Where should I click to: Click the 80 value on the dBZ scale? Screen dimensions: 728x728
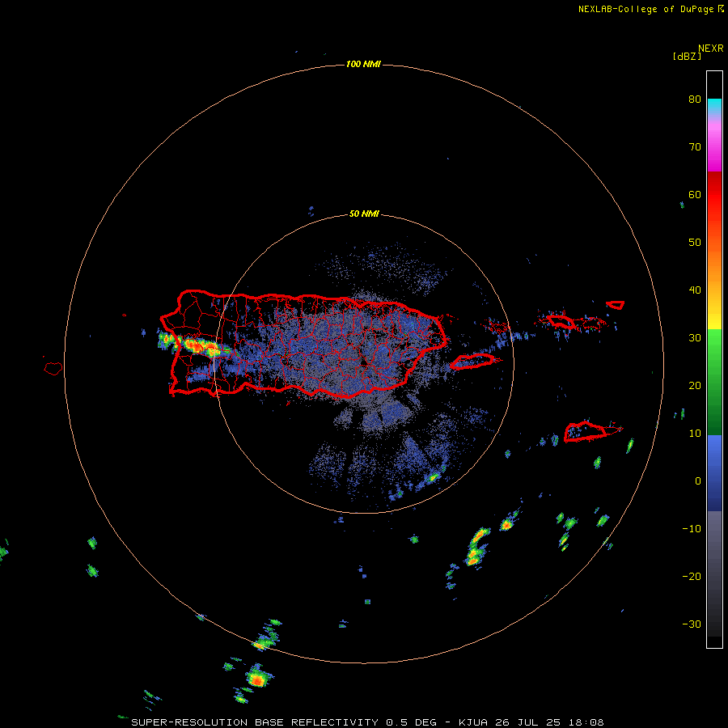point(695,99)
